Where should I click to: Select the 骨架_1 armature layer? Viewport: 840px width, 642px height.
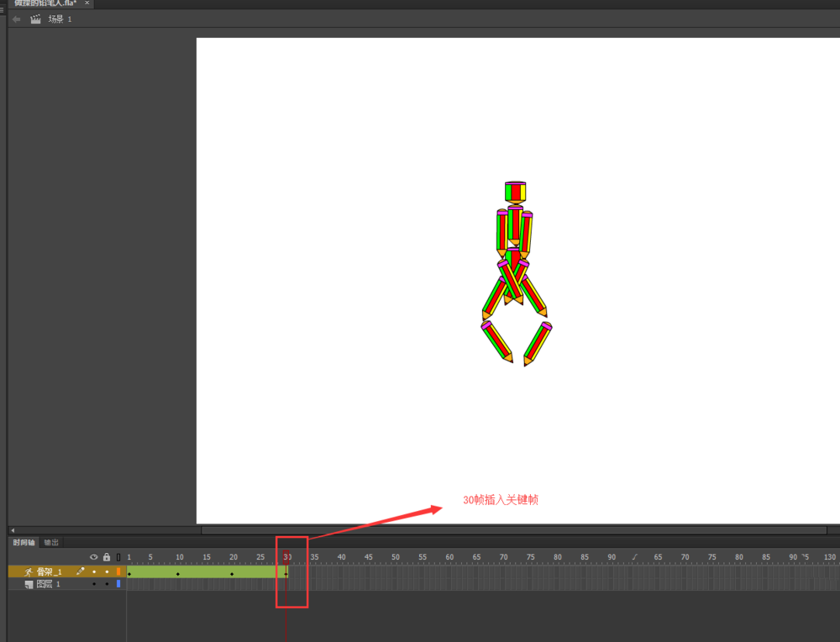[49, 571]
